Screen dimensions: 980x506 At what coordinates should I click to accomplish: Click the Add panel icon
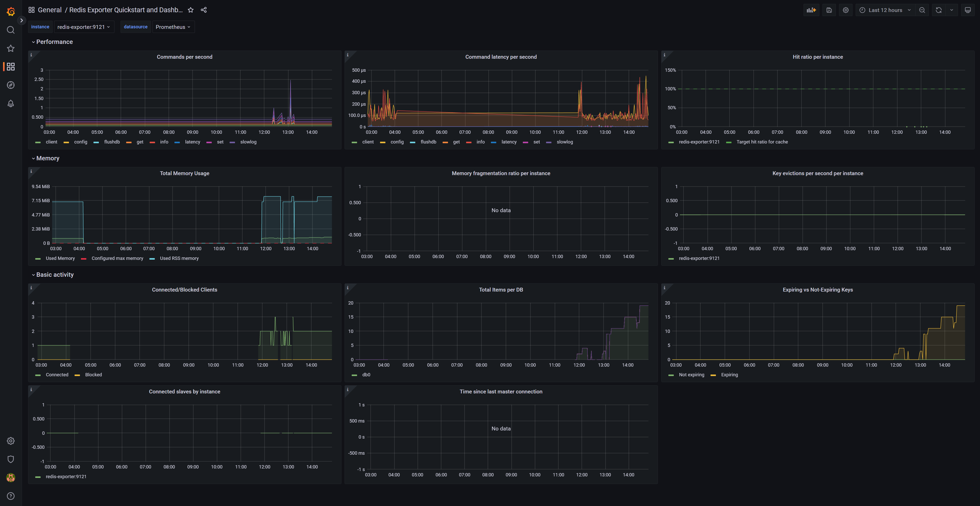[x=811, y=10]
